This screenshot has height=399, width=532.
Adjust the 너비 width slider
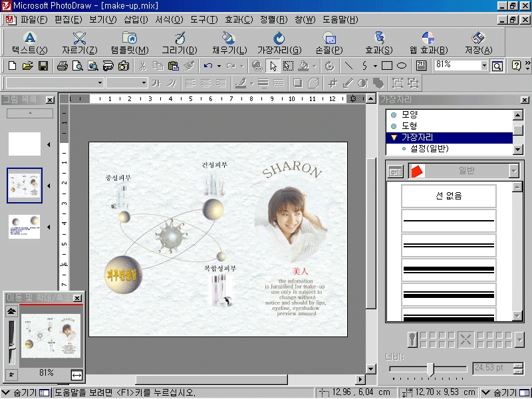[x=430, y=369]
